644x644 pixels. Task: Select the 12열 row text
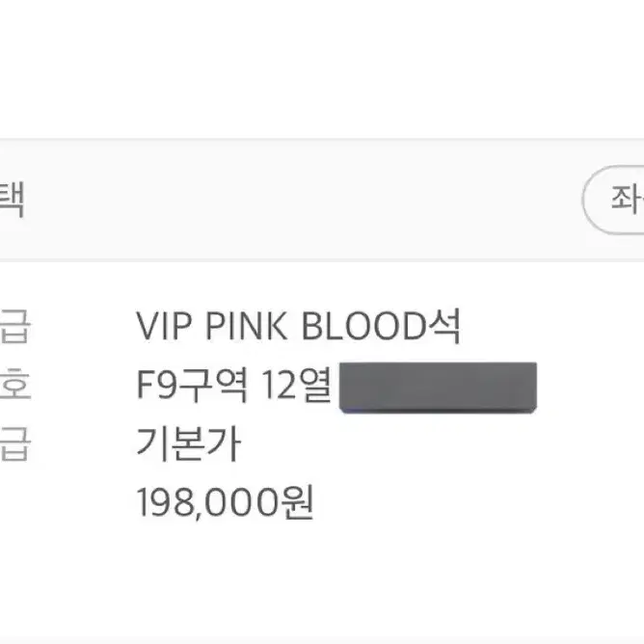[297, 385]
